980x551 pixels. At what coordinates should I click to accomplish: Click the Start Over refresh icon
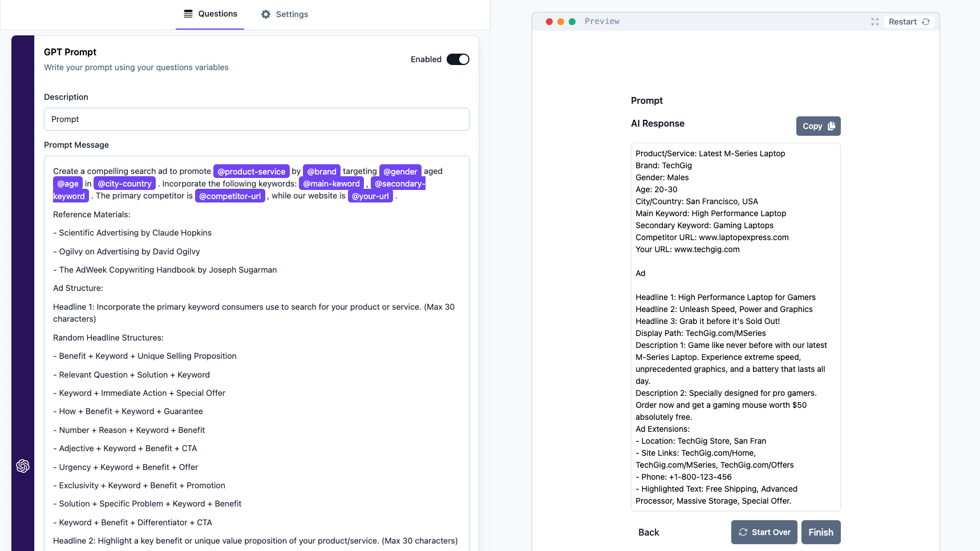tap(743, 532)
